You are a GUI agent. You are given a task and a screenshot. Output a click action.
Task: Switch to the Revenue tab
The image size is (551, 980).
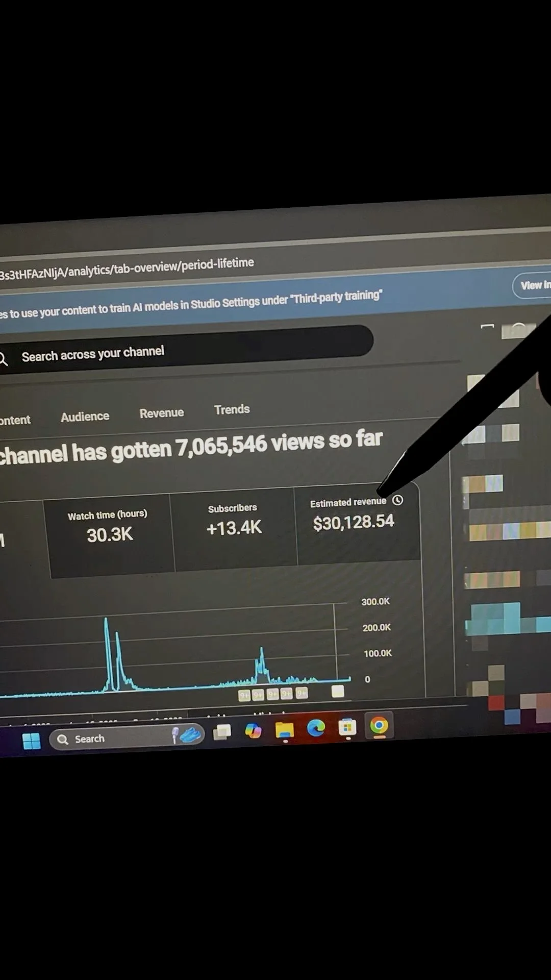click(x=162, y=413)
